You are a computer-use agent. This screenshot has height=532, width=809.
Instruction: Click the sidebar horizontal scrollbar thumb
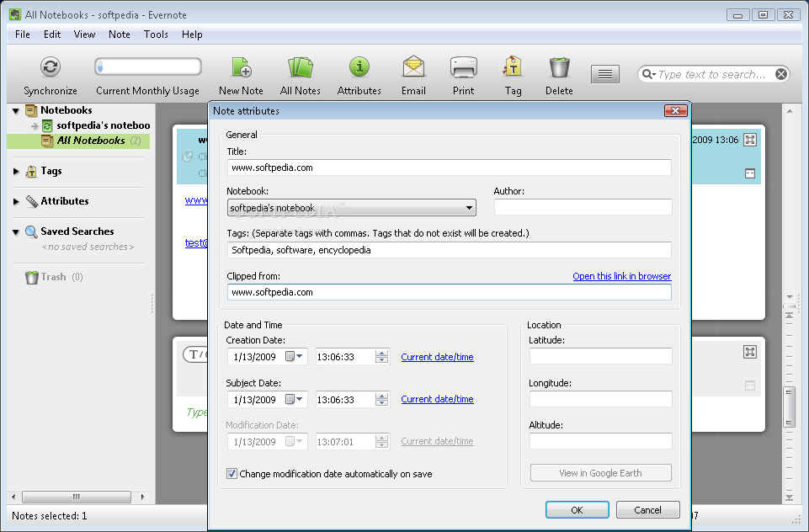click(77, 497)
